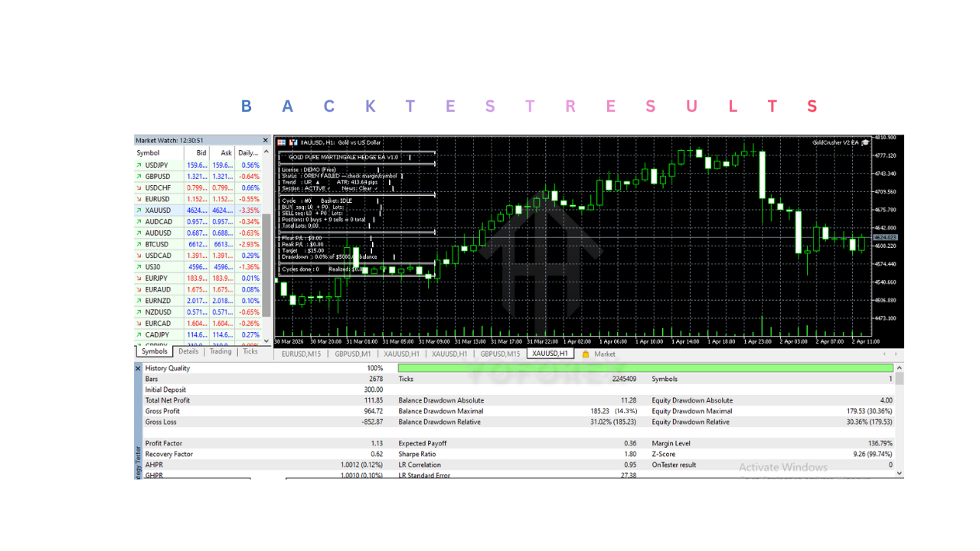Switch to the GBPUSD,M1 chart tab
The width and height of the screenshot is (980, 551).
click(352, 354)
